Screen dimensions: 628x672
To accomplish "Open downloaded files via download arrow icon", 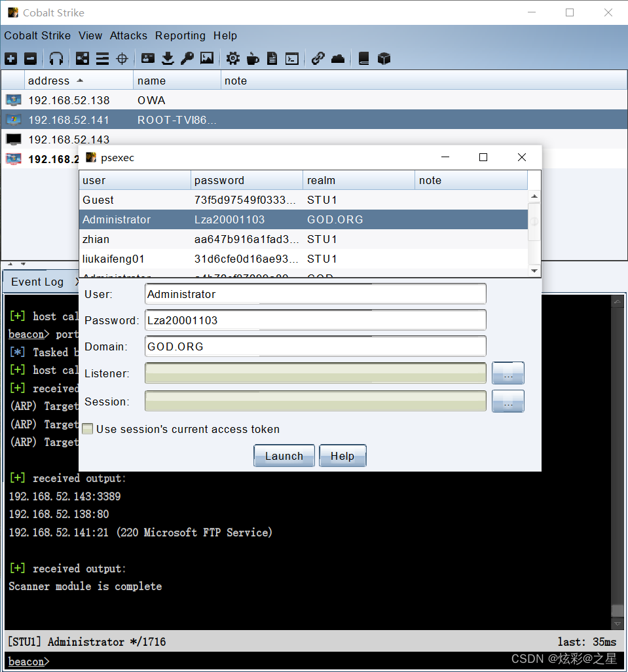I will (168, 58).
